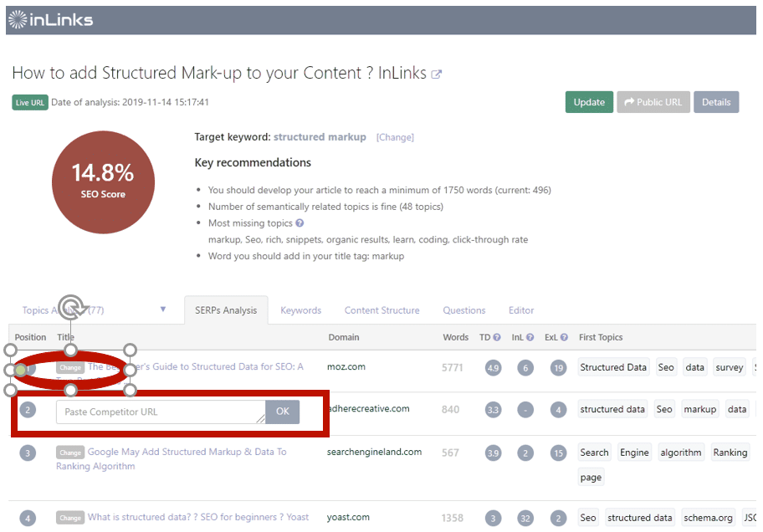The height and width of the screenshot is (532, 763).
Task: Click the adherecreative.com domain cell
Action: tap(368, 408)
